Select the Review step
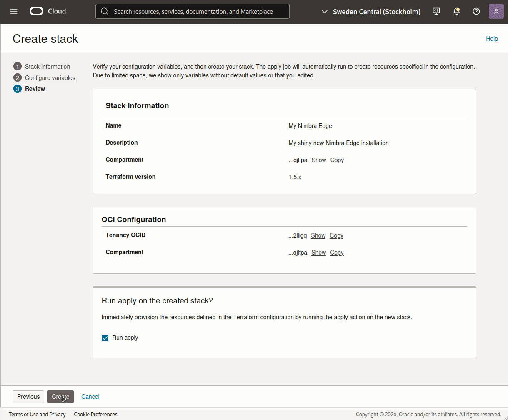 (35, 89)
